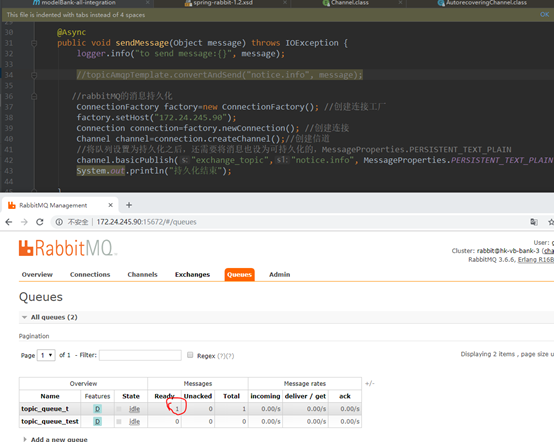Click the ack column header
The height and width of the screenshot is (442, 554).
pos(345,396)
